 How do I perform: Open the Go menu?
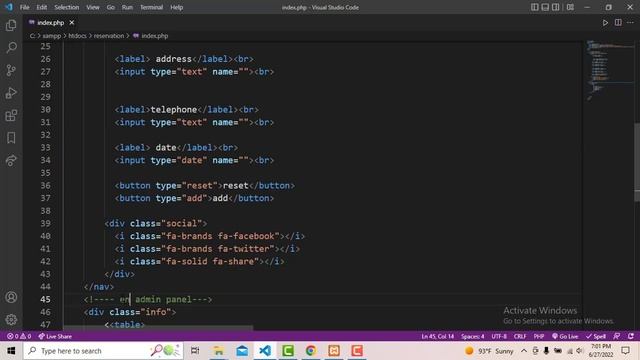pos(111,7)
